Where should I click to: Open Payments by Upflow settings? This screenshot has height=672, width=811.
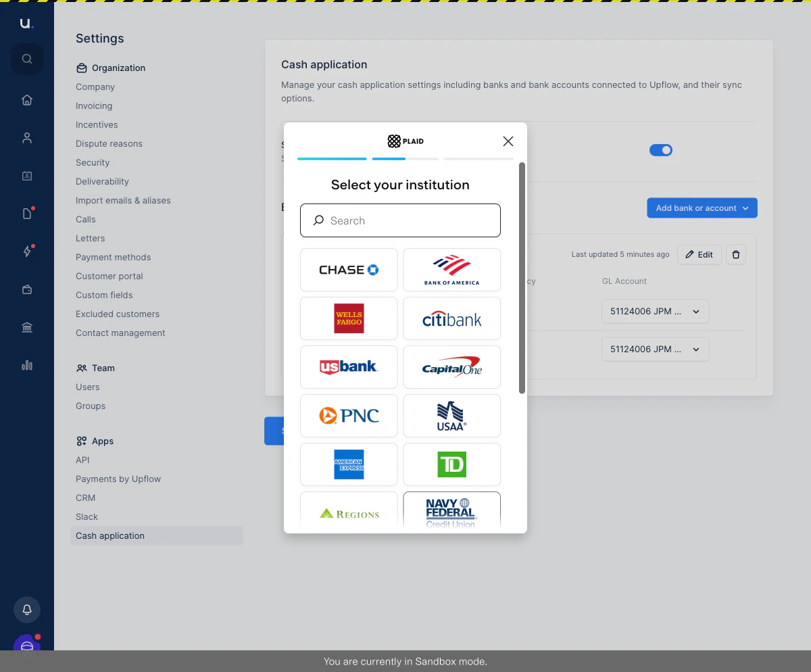118,479
